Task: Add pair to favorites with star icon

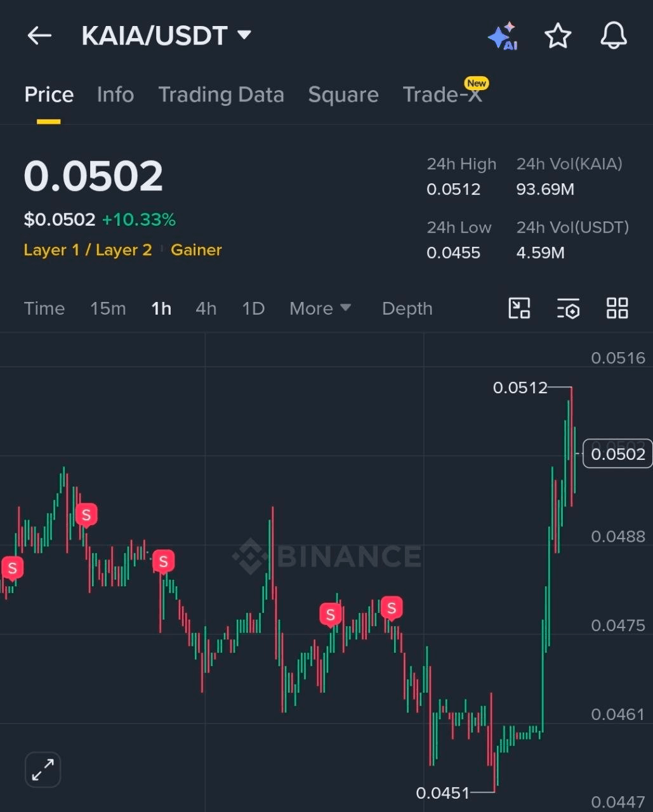Action: point(558,36)
